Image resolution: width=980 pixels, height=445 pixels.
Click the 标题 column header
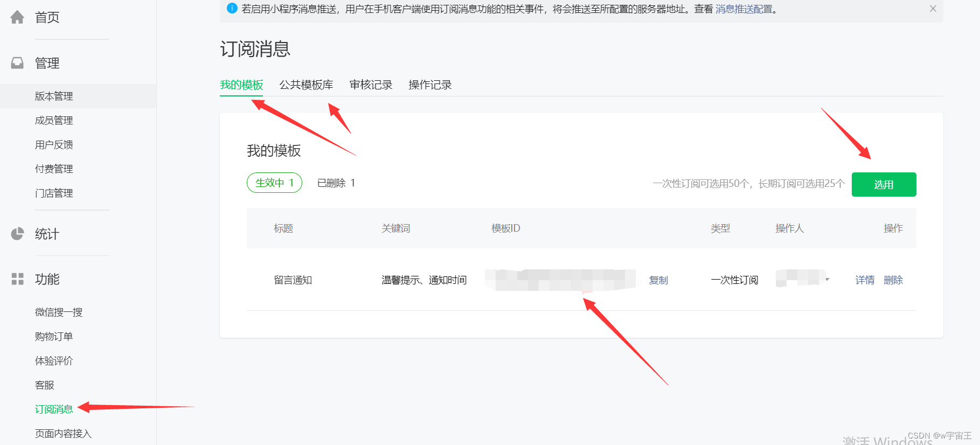click(283, 228)
